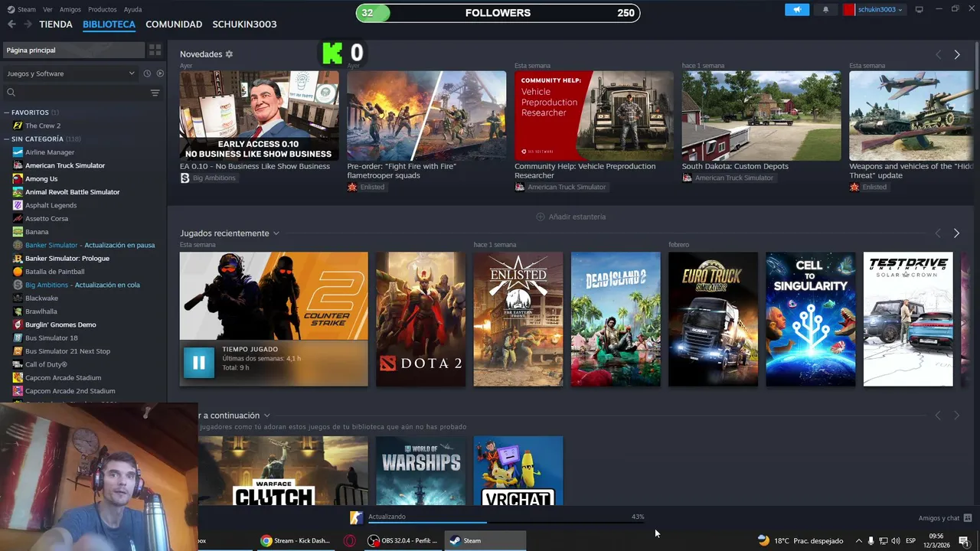
Task: Open SCHUKIN3003 profile tab
Action: coord(244,24)
